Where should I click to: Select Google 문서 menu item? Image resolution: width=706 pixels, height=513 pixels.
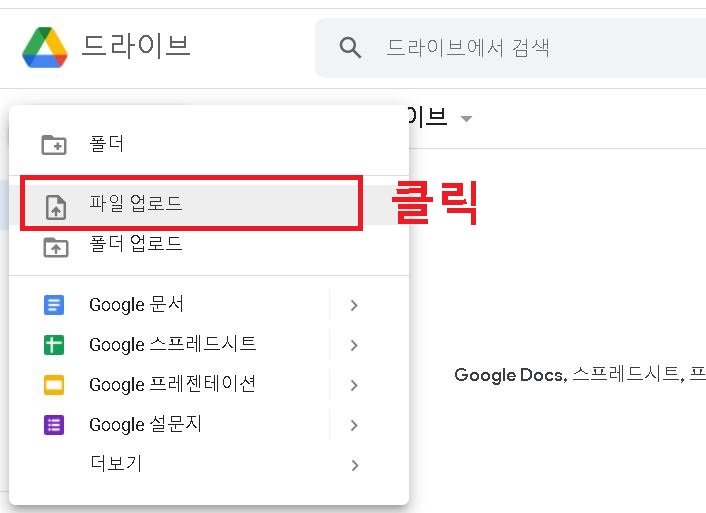[209, 305]
